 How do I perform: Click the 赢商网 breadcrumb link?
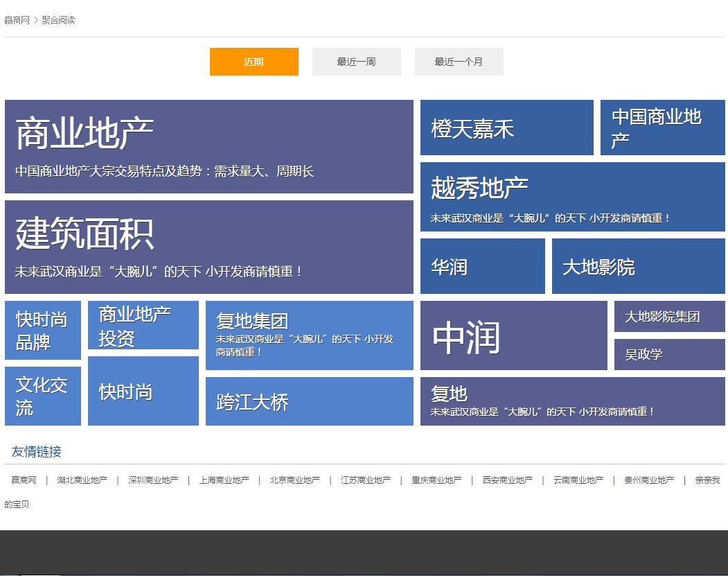coord(17,20)
